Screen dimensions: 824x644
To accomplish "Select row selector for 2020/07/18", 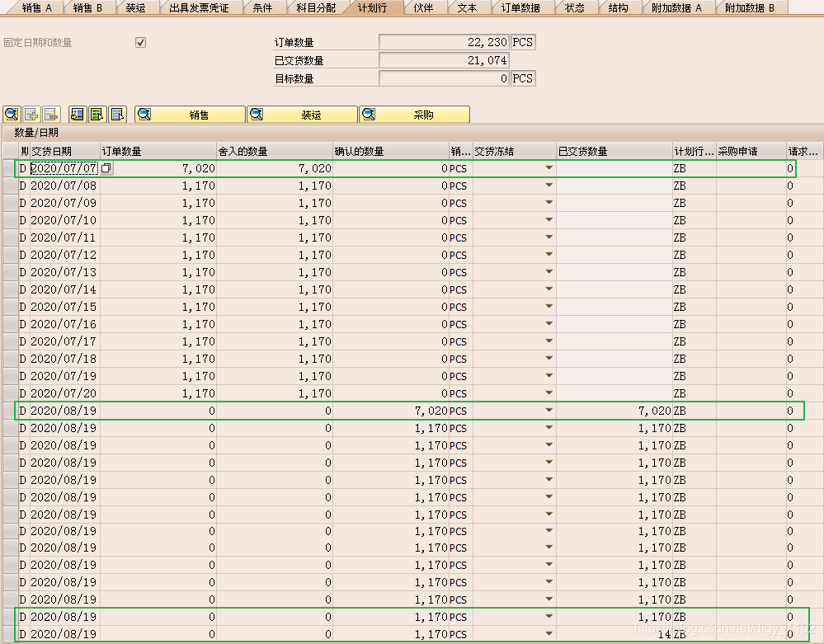I will click(11, 359).
